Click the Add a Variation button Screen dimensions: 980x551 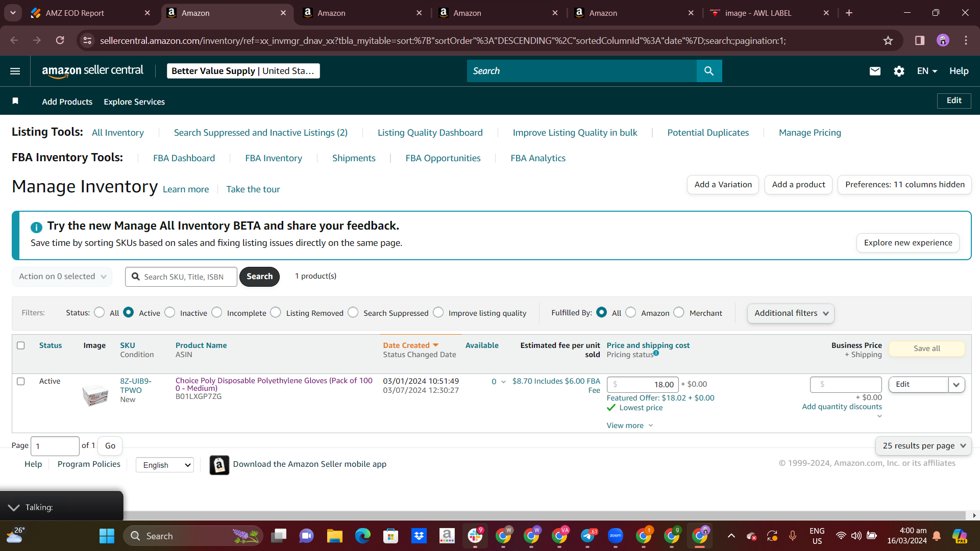coord(723,185)
